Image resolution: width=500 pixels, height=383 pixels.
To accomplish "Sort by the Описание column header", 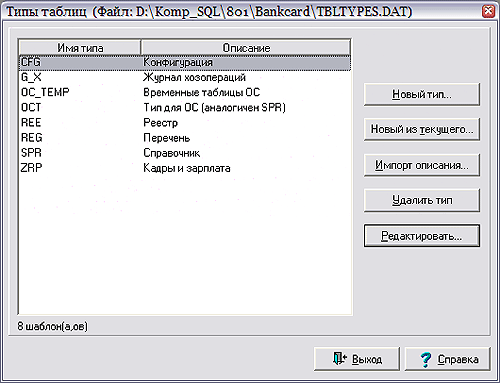I will coord(246,48).
